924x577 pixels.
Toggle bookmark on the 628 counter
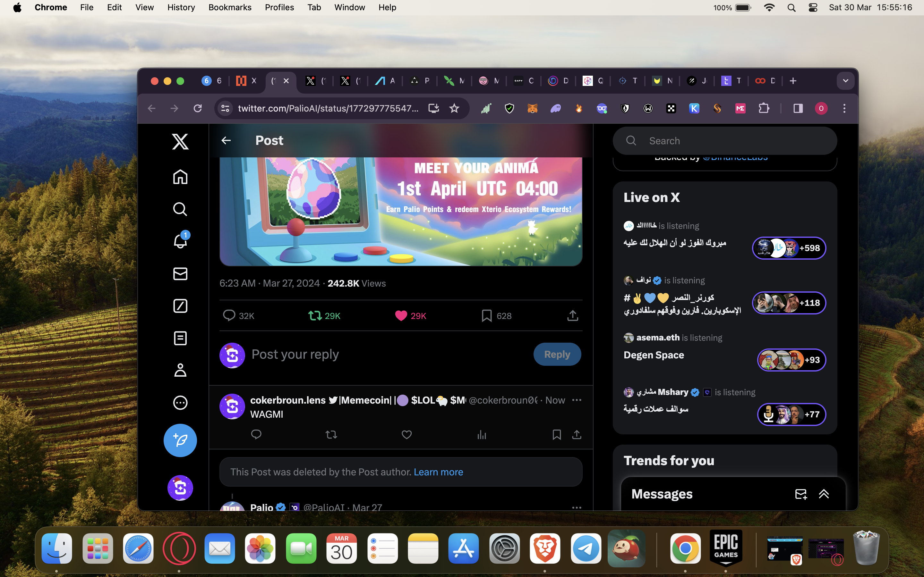tap(486, 316)
